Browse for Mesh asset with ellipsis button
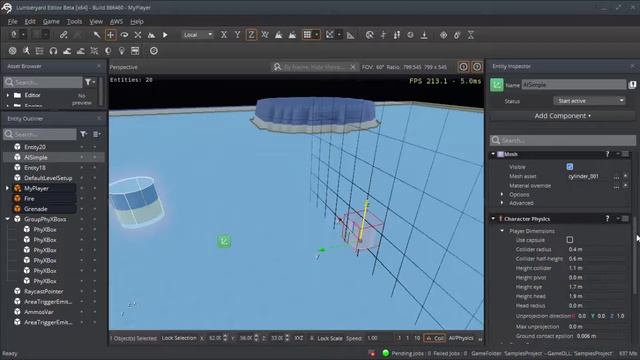Image resolution: width=640 pixels, height=360 pixels. coord(616,176)
